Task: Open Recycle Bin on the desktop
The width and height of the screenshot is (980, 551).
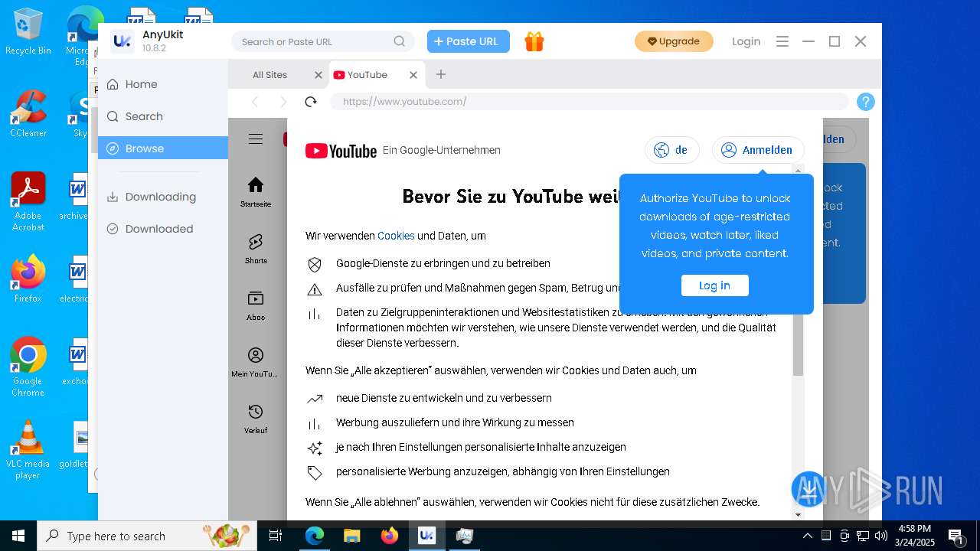Action: pyautogui.click(x=28, y=32)
